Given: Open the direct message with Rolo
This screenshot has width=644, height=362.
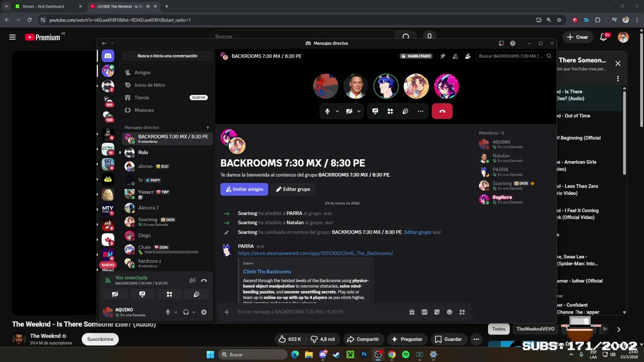Looking at the screenshot, I should [x=167, y=152].
